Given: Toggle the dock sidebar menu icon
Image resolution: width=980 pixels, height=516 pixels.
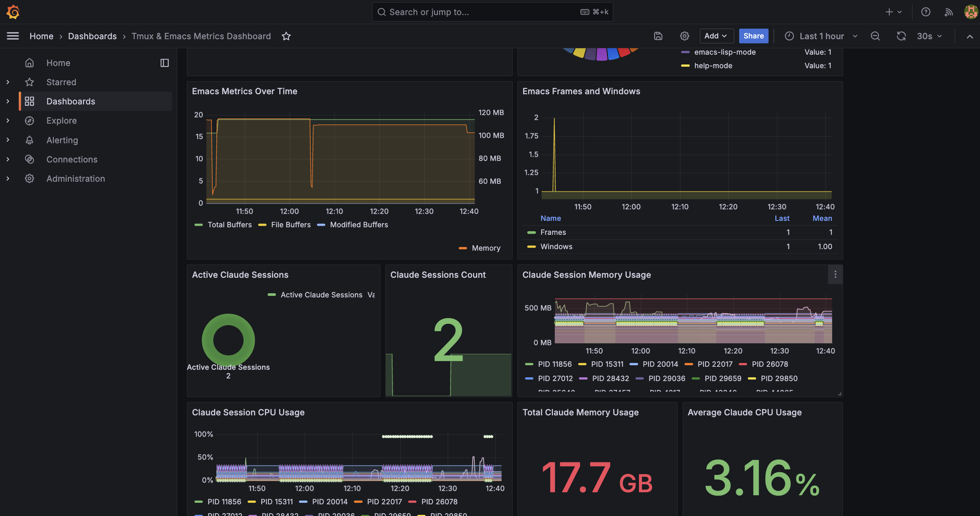Looking at the screenshot, I should (x=164, y=63).
